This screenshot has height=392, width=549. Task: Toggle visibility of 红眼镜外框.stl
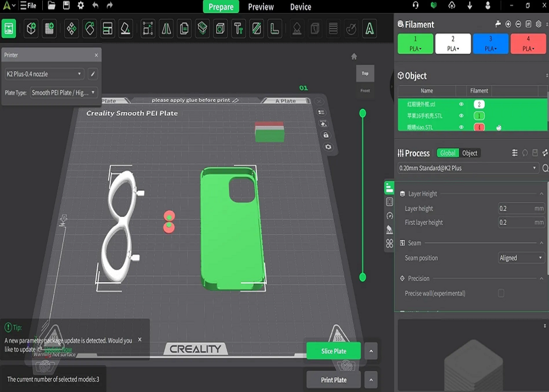pos(461,104)
